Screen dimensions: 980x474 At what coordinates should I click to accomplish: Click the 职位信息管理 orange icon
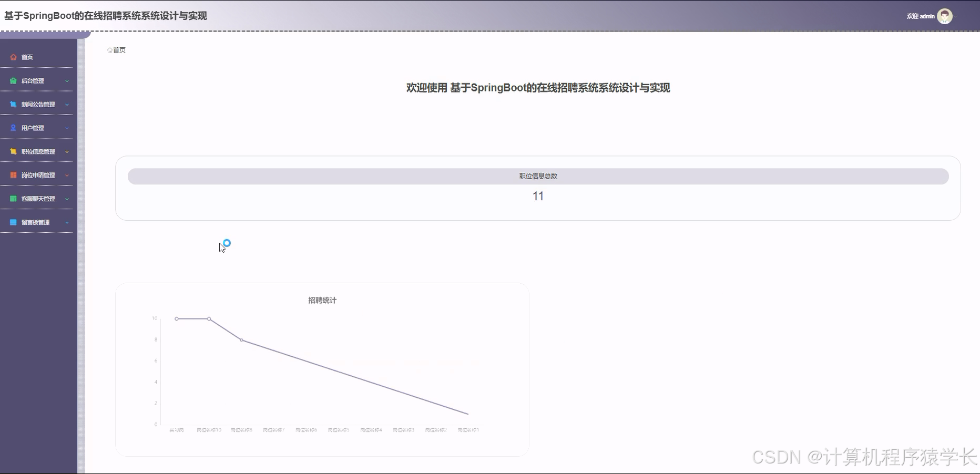(13, 151)
